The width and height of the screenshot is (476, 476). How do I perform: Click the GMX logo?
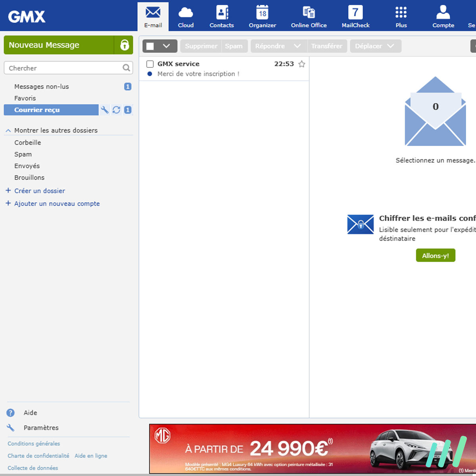click(x=27, y=16)
